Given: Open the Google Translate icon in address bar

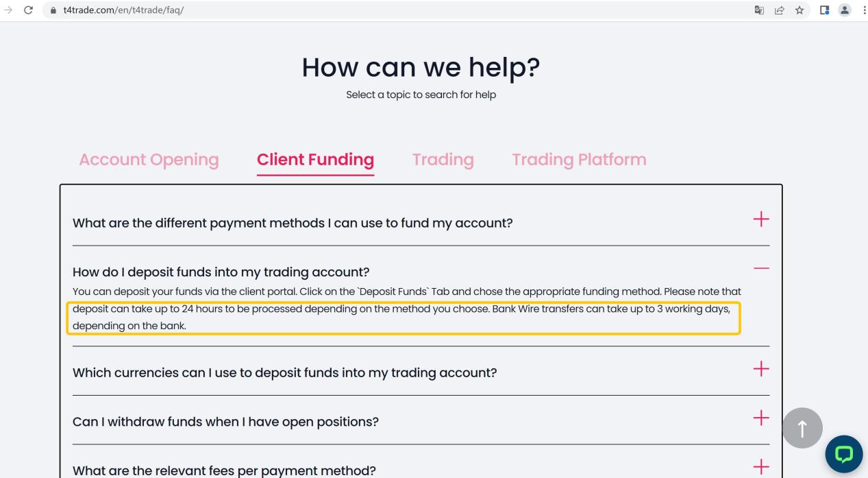Looking at the screenshot, I should coord(758,10).
